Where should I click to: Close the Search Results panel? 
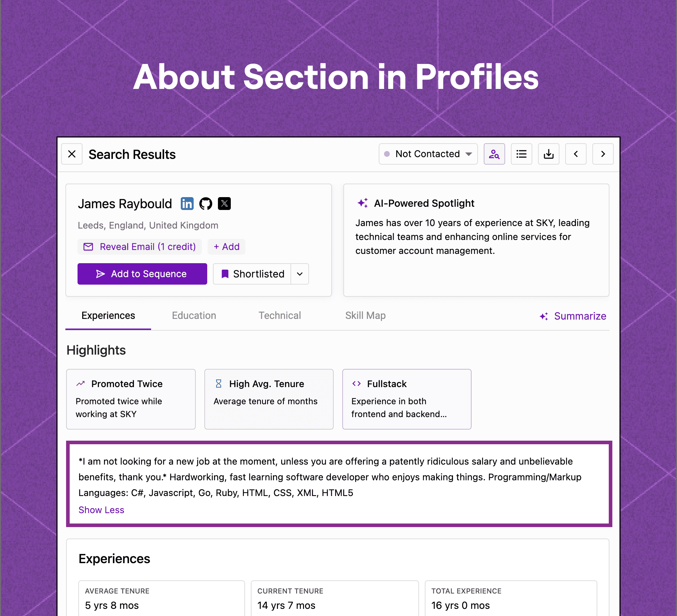point(72,154)
